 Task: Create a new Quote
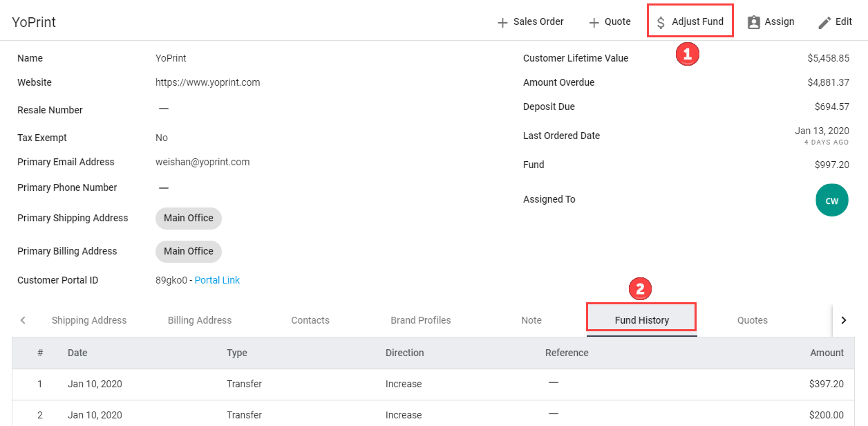610,22
